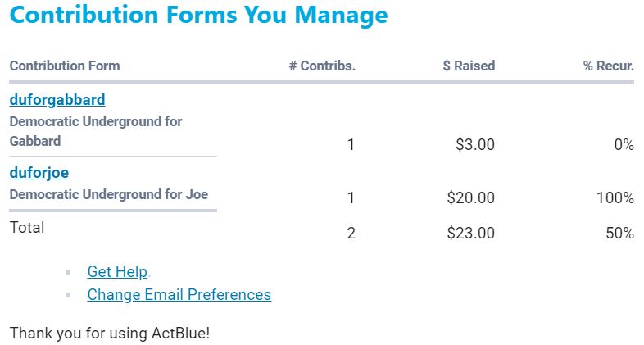
Task: Click the $20.00 raised amount
Action: 471,197
